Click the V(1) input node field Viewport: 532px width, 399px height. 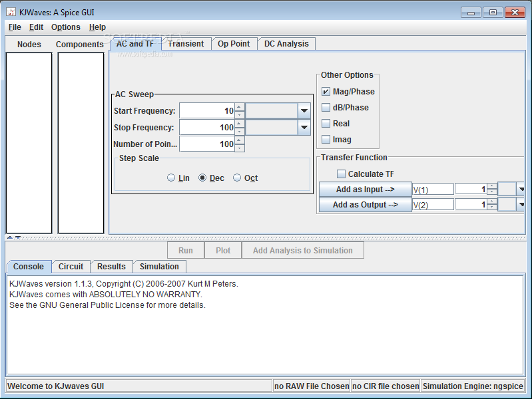pyautogui.click(x=433, y=190)
